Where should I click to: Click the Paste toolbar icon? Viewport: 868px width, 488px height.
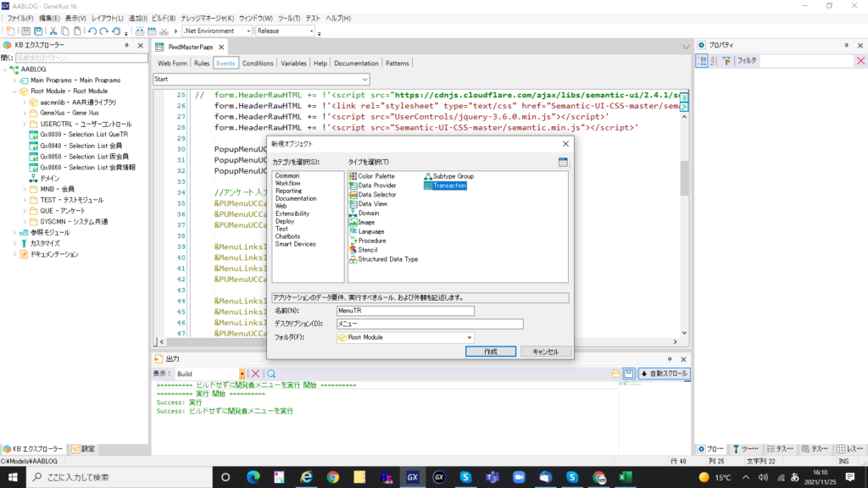pos(77,31)
